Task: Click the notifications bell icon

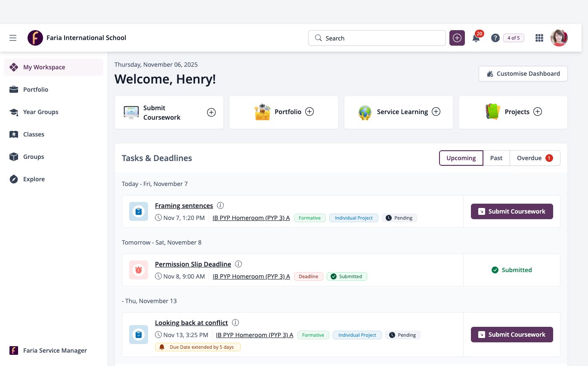Action: coord(476,38)
